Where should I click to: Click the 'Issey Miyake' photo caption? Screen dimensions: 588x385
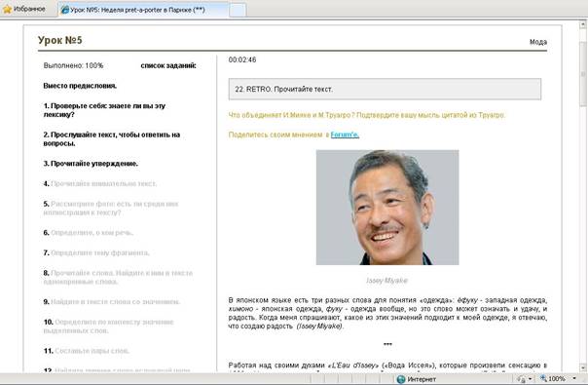tap(386, 280)
